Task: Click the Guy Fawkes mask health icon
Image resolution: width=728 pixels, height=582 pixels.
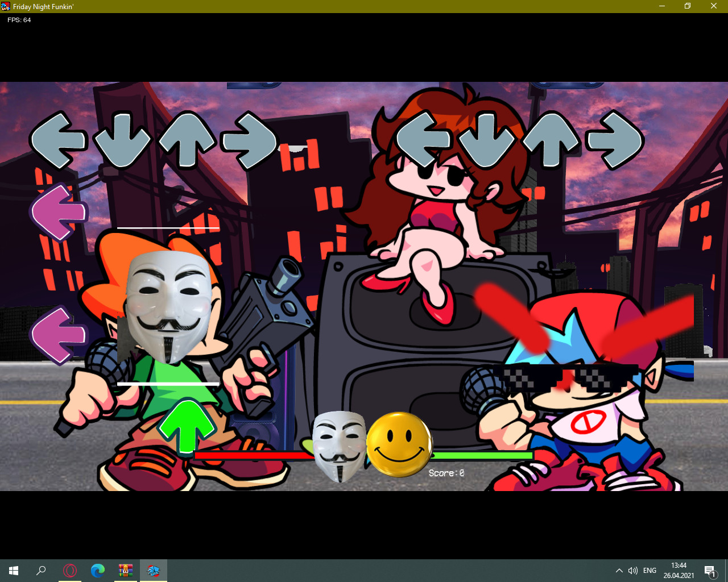Action: tap(340, 446)
